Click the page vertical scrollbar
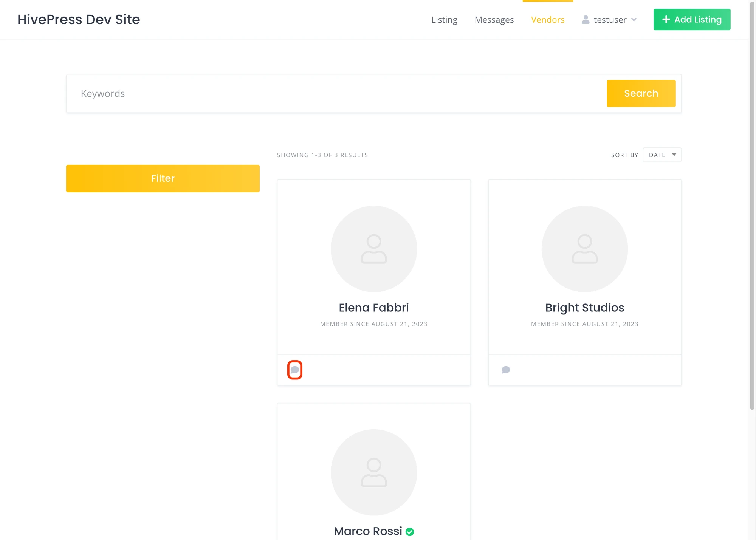This screenshot has width=756, height=540. pyautogui.click(x=752, y=206)
